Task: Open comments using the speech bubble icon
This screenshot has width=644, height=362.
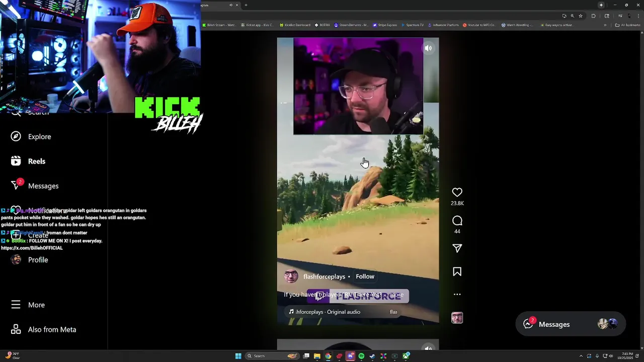Action: click(457, 221)
